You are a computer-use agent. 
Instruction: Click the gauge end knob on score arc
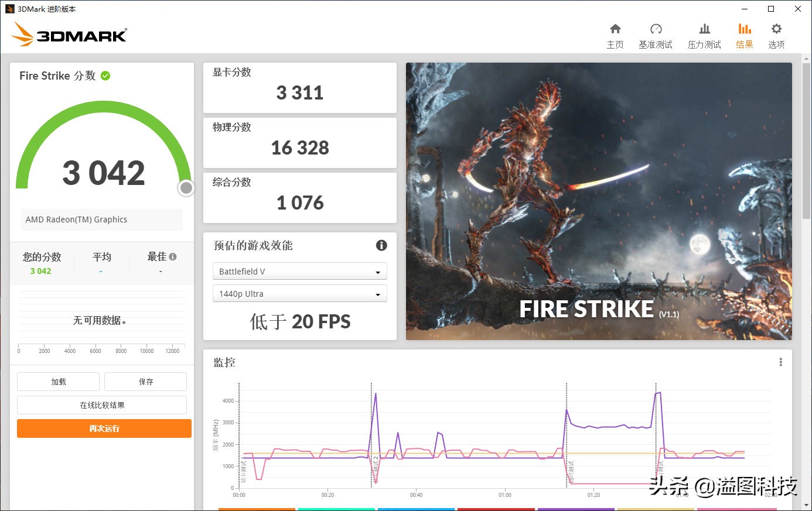(x=186, y=188)
